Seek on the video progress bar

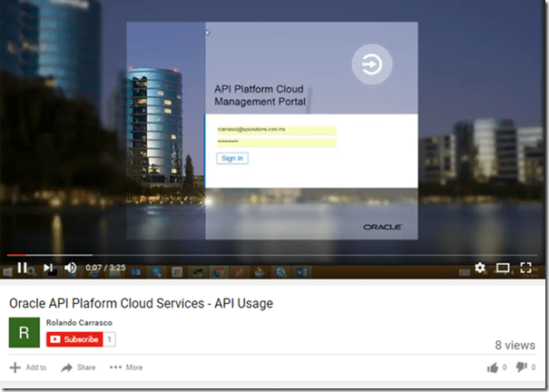click(x=272, y=256)
